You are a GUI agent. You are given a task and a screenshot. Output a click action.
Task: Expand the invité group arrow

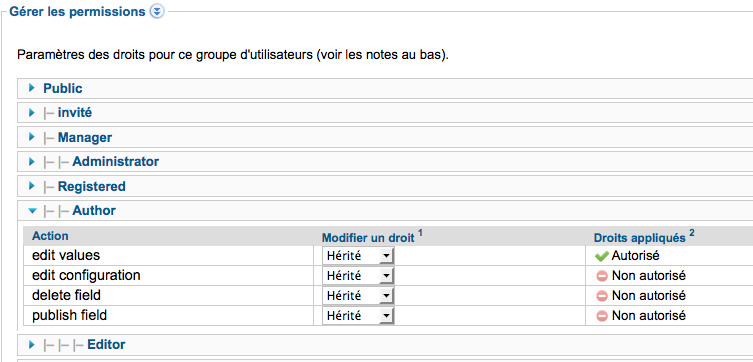coord(32,113)
